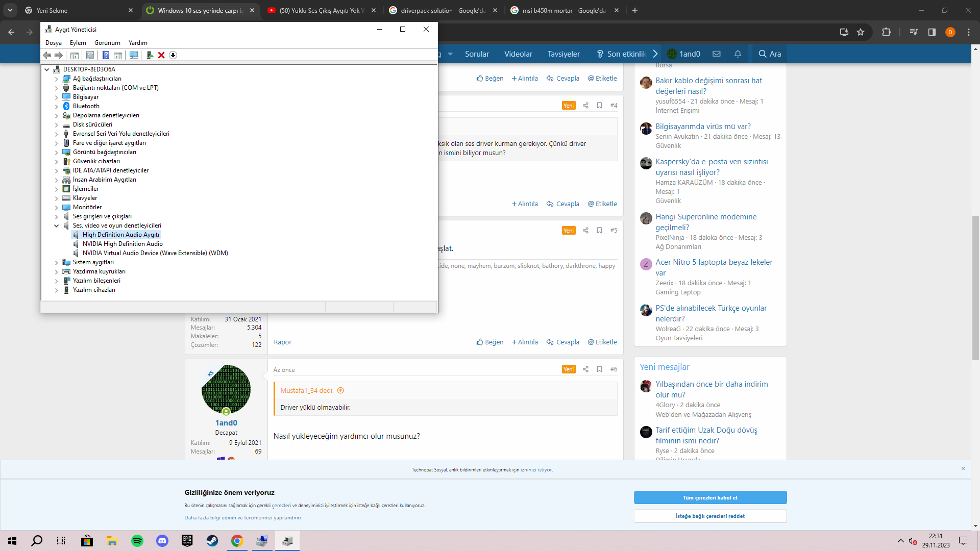Open 'Bilgisayarımda virüs mü var?' thread link
The height and width of the screenshot is (551, 980).
pos(703,126)
